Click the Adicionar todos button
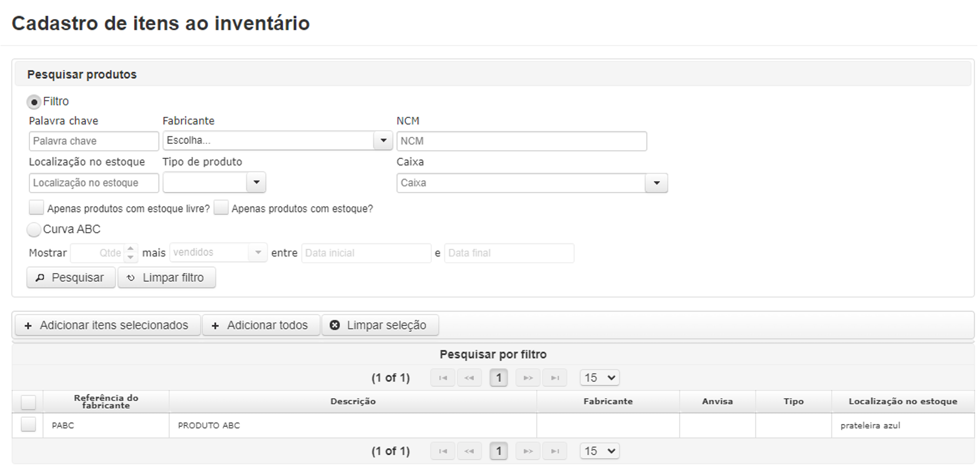The height and width of the screenshot is (475, 980). (261, 325)
